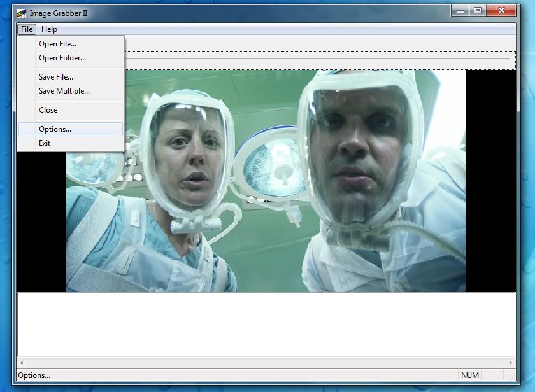Select Save Multiple... menu entry
535x392 pixels.
coord(71,91)
